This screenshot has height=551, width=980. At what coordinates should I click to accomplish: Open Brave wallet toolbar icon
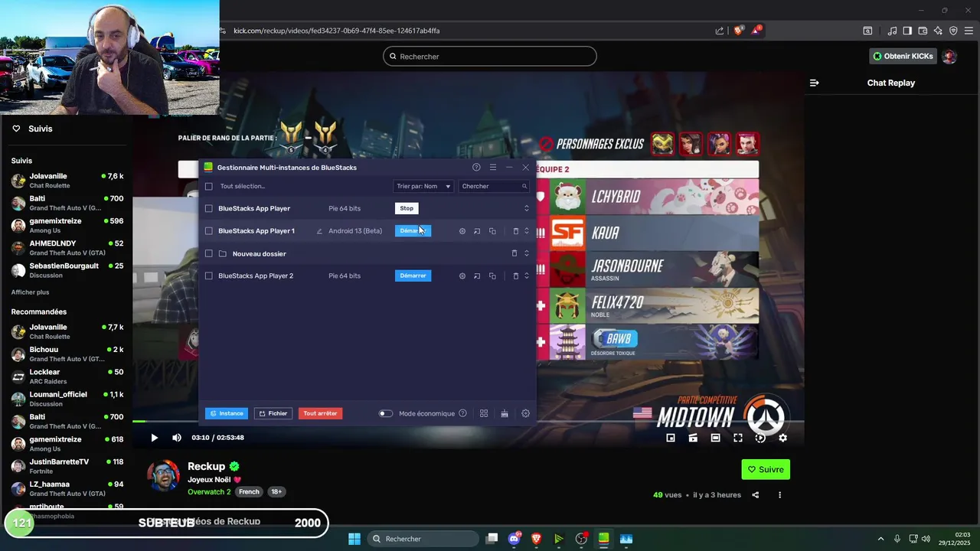923,31
